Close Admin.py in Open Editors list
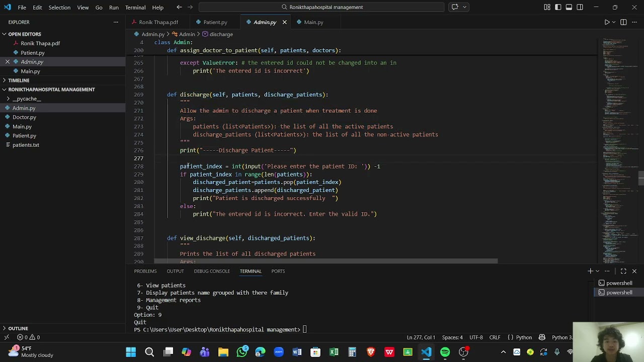Viewport: 644px width, 362px height. click(x=8, y=62)
